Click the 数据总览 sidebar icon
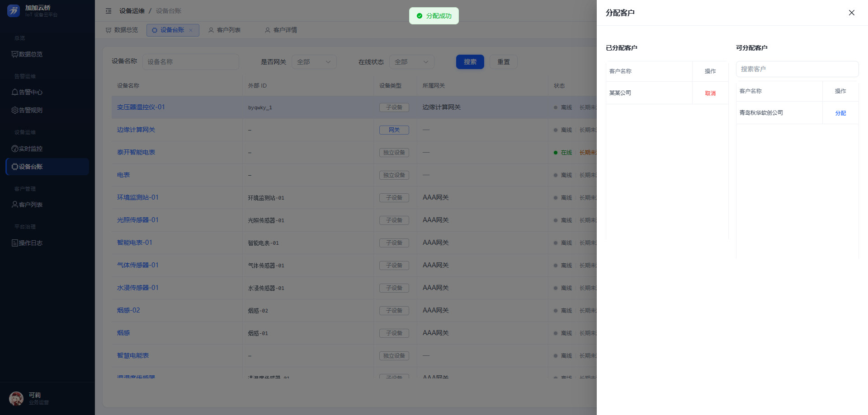Image resolution: width=868 pixels, height=415 pixels. 15,54
